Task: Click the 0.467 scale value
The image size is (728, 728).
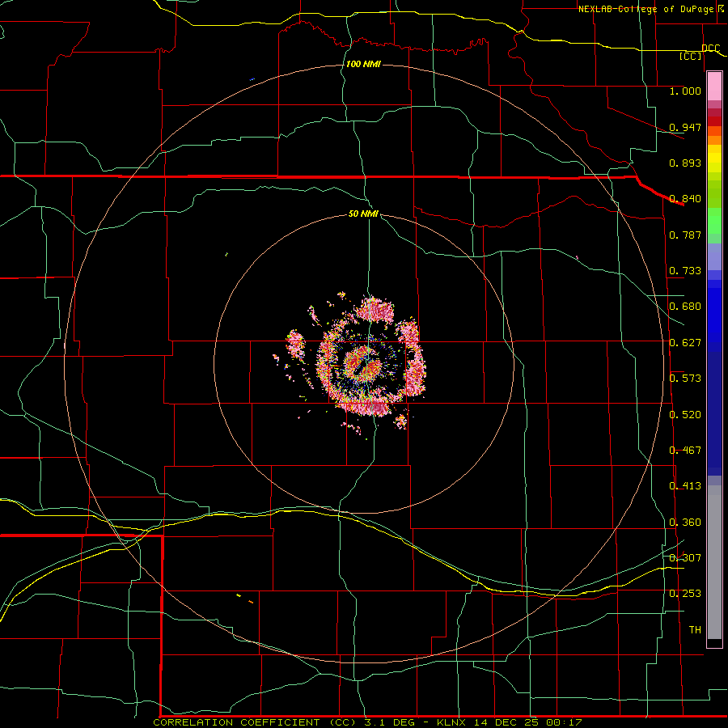Action: point(685,451)
